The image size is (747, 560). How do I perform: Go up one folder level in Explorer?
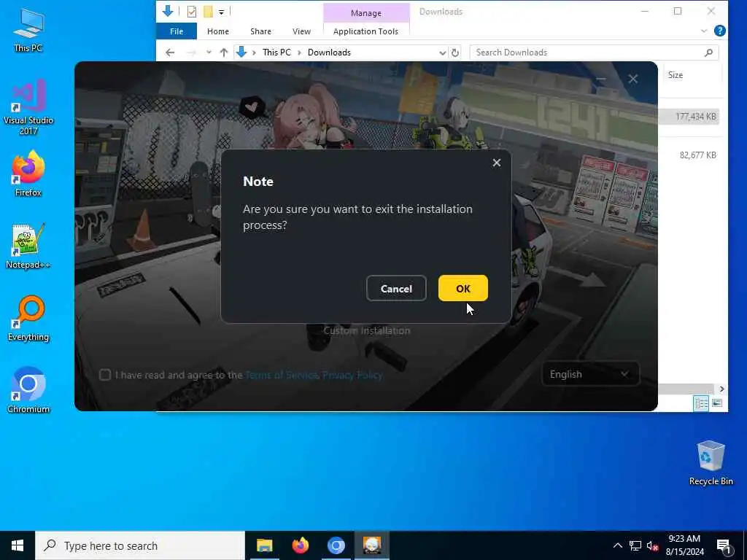(x=223, y=52)
